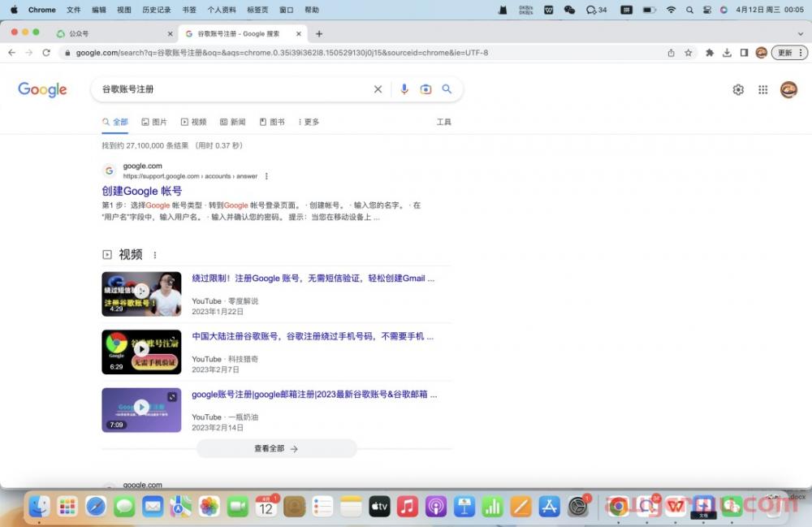The image size is (812, 527).
Task: Open video link 绕过限制！注册Google 账号
Action: click(313, 279)
